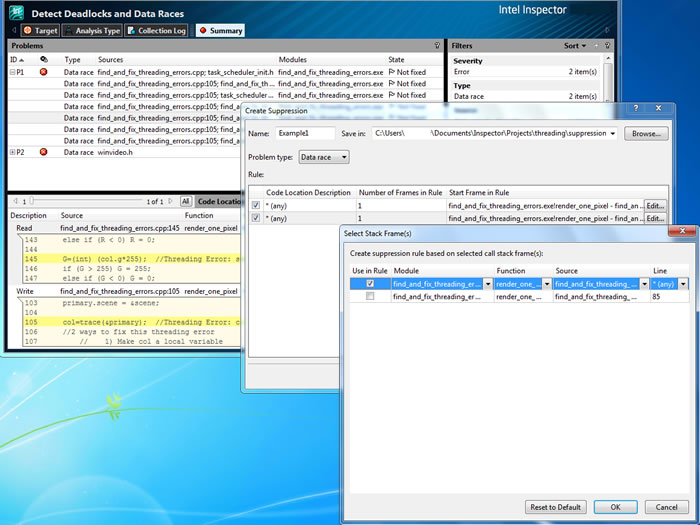This screenshot has width=700, height=525.
Task: Click the red error icon for P1
Action: coord(44,73)
